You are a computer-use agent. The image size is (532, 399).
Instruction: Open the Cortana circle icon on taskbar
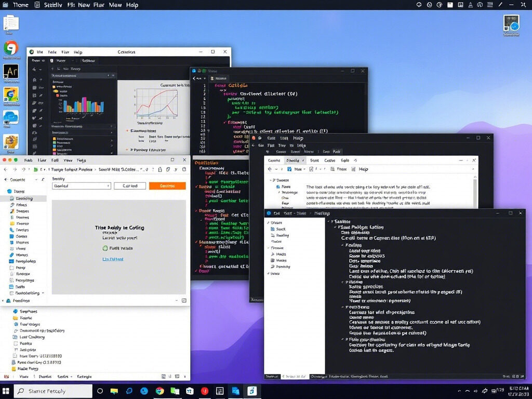coord(100,391)
